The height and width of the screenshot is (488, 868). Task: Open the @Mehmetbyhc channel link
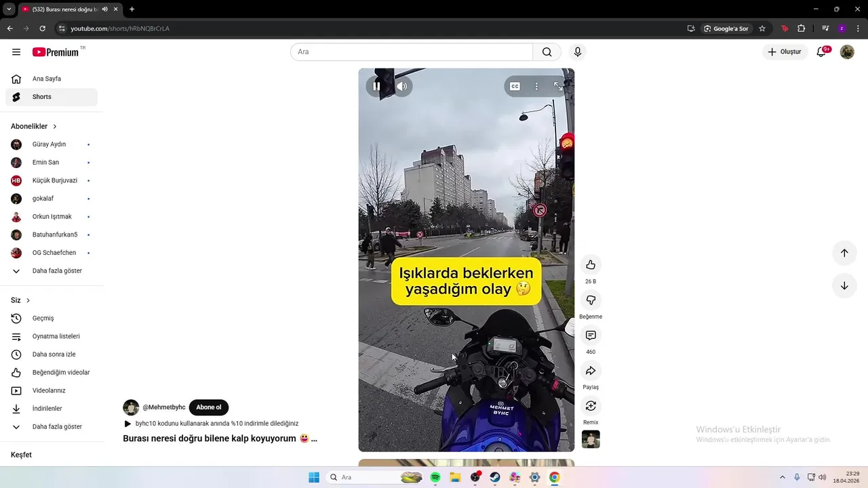click(163, 407)
